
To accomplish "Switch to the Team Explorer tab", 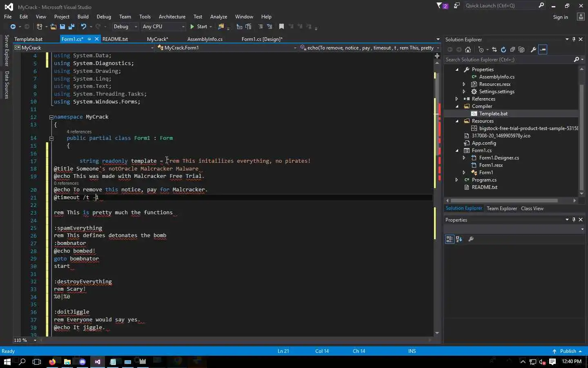I will pyautogui.click(x=502, y=209).
